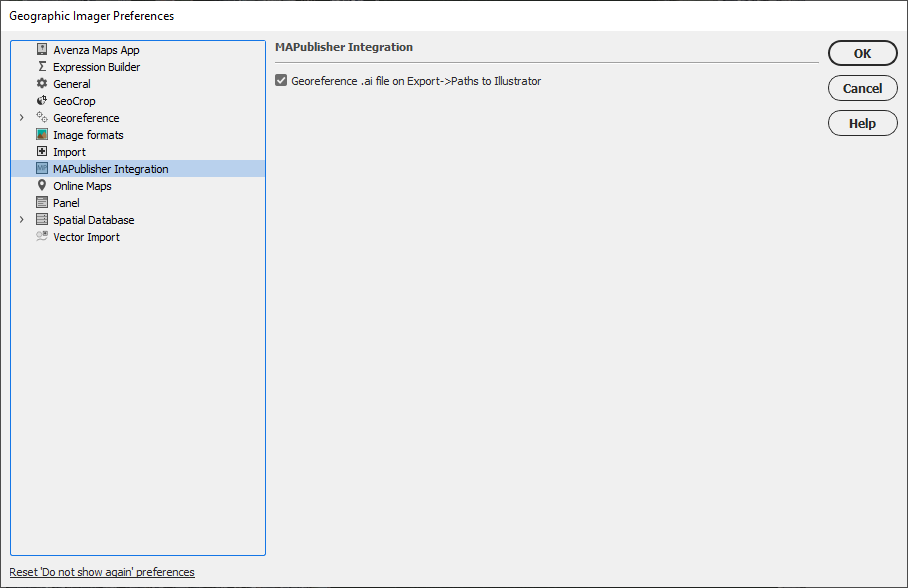Select the Georeference preferences entry

(x=86, y=118)
